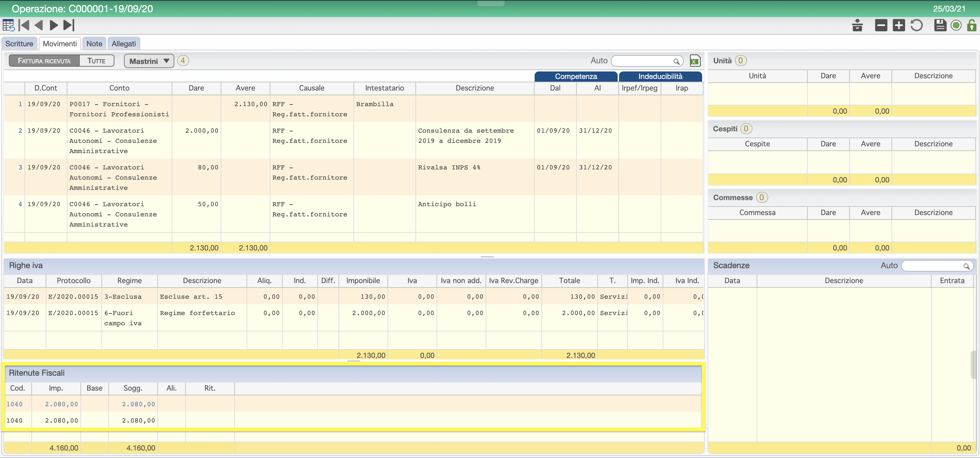Click the Cespiti count badge
The width and height of the screenshot is (980, 458).
[746, 129]
